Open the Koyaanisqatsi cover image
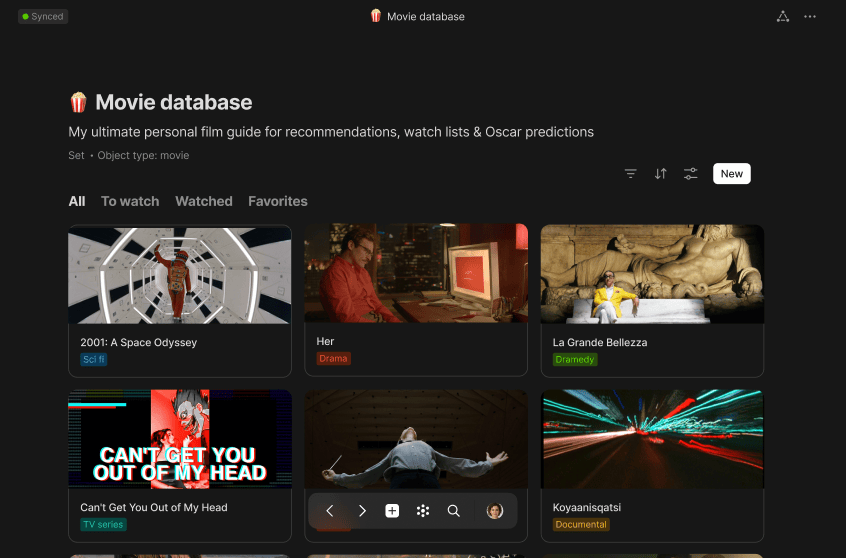Screen dimensions: 846x558 (x=652, y=439)
